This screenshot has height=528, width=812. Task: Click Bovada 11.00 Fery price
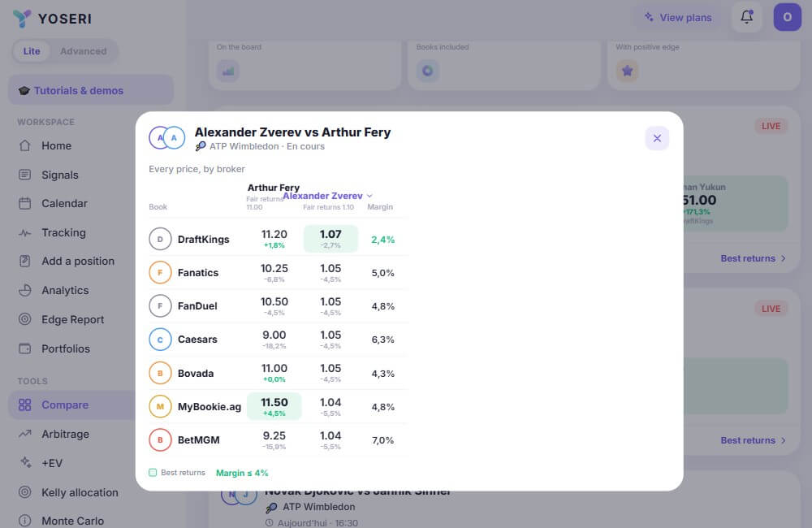tap(274, 373)
